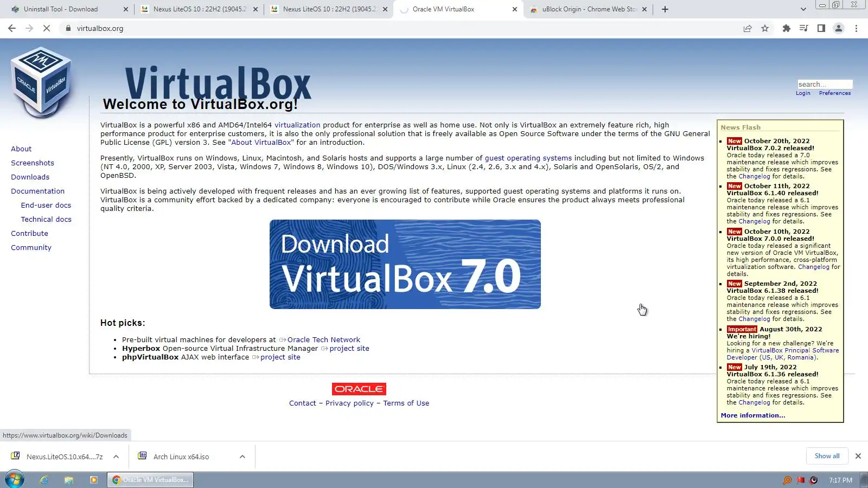Open the About VirtualBox link
This screenshot has height=488, width=868.
(x=261, y=142)
